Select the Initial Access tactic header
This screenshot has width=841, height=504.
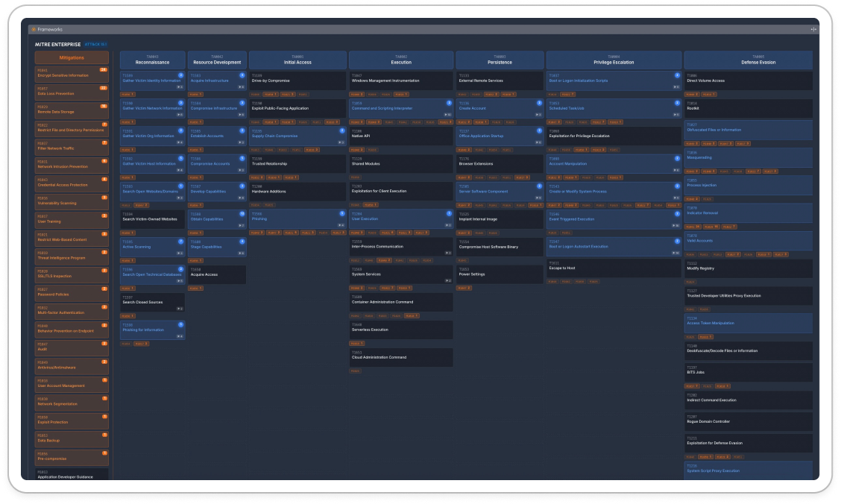click(x=297, y=60)
